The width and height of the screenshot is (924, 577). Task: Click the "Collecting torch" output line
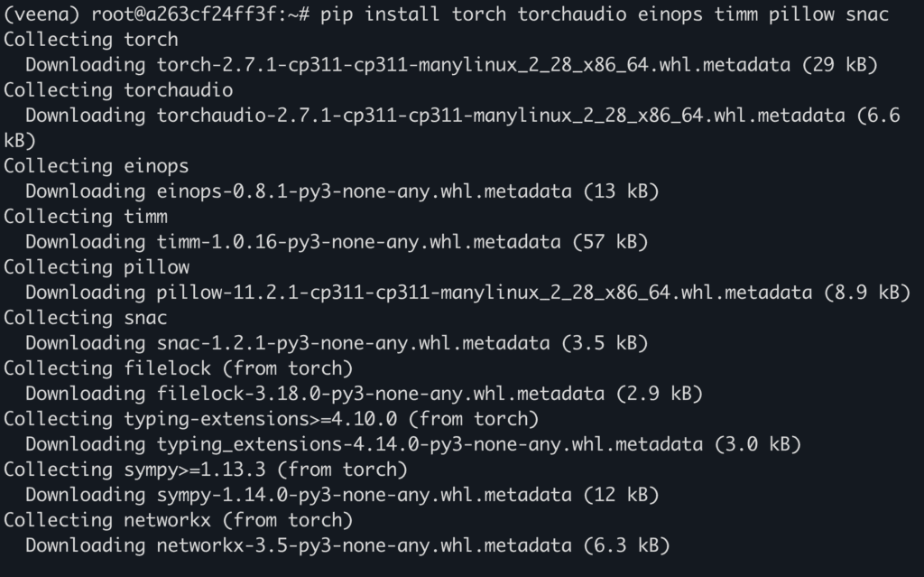(91, 40)
